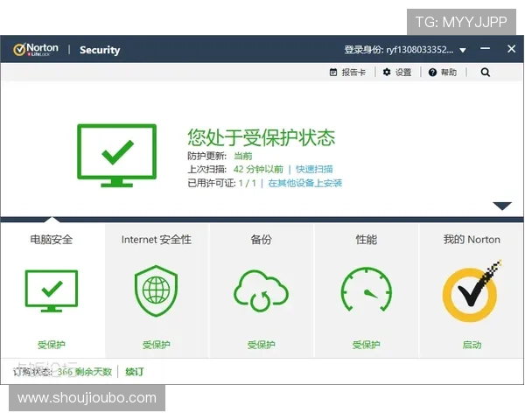Screen dimensions: 525x420
Task: Click the cloud backup icon
Action: coord(261,290)
